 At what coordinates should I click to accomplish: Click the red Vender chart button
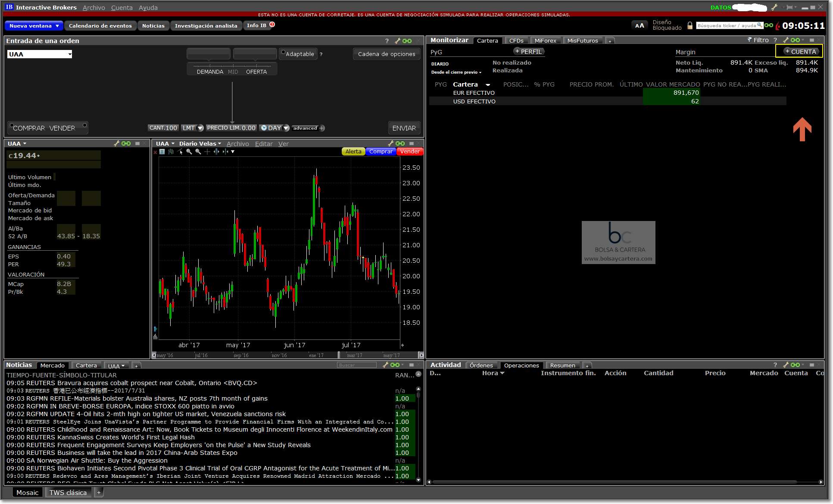(x=410, y=152)
